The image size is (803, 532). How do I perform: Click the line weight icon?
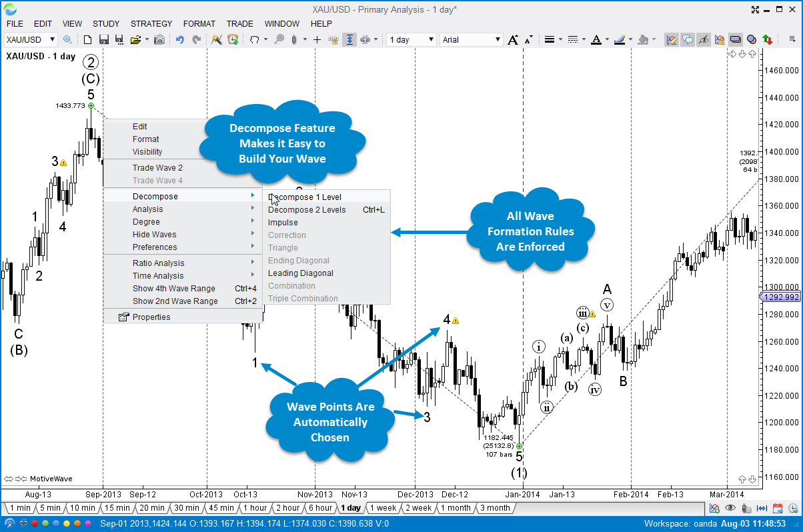550,40
